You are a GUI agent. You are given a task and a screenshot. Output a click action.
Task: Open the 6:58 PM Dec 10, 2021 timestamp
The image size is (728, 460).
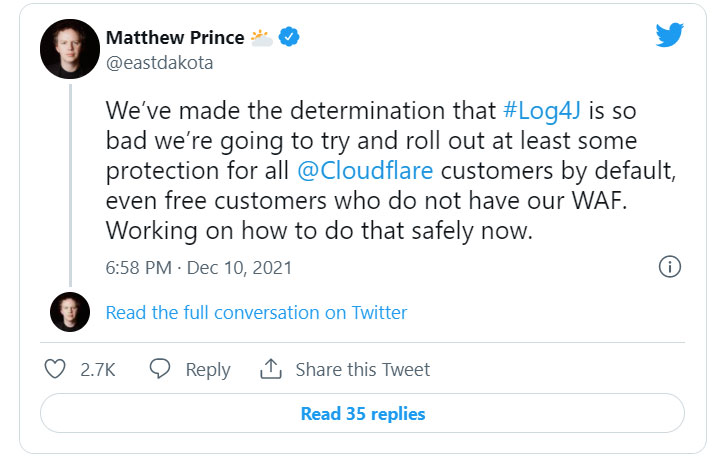(x=198, y=267)
